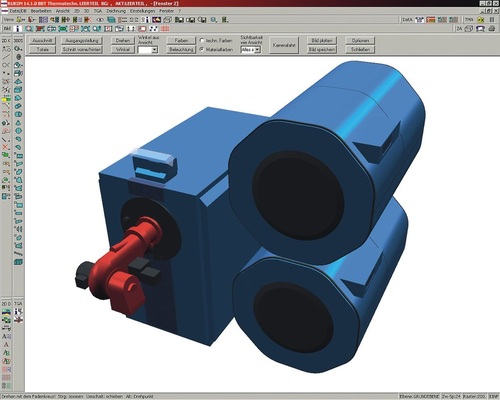
Task: Select the yellow-green ruler icon in the 2D K toolbar
Action: tap(6, 98)
